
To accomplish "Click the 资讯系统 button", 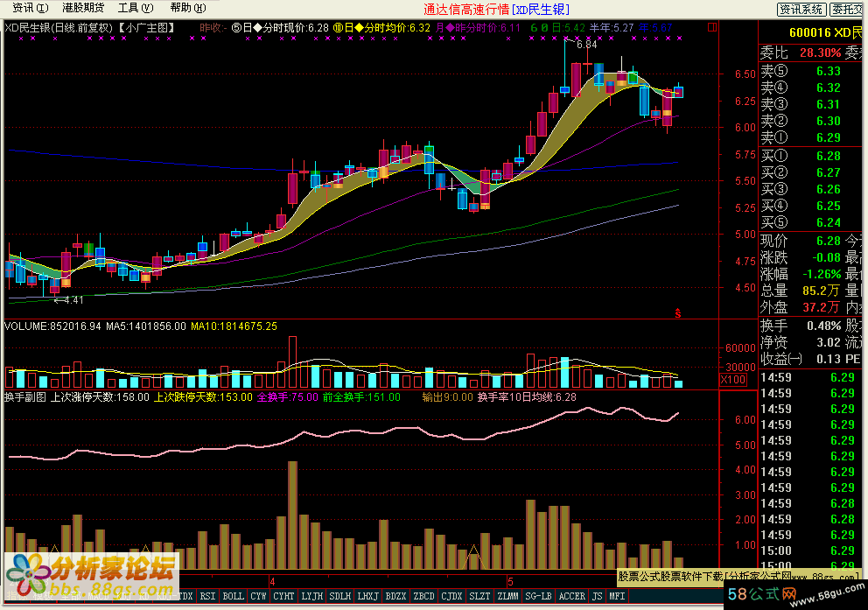I will (801, 10).
